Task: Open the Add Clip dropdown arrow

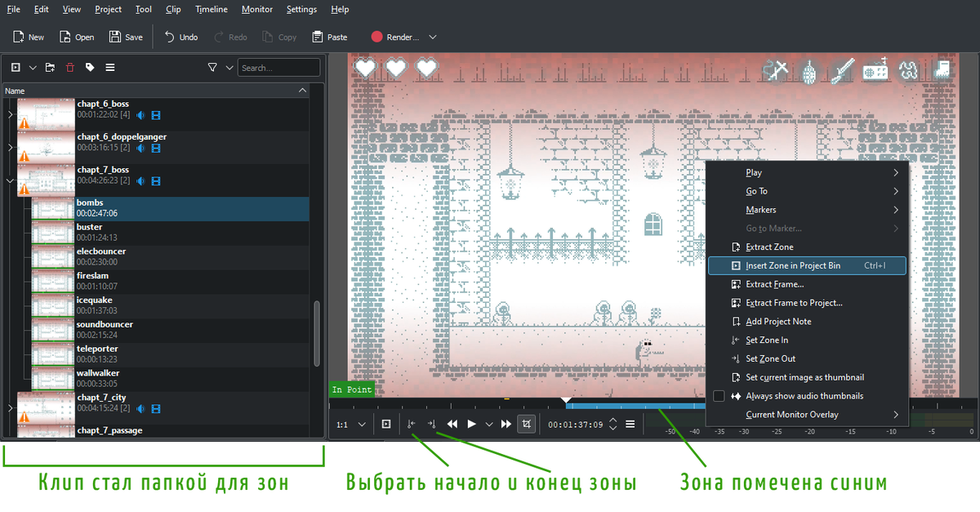Action: tap(33, 68)
